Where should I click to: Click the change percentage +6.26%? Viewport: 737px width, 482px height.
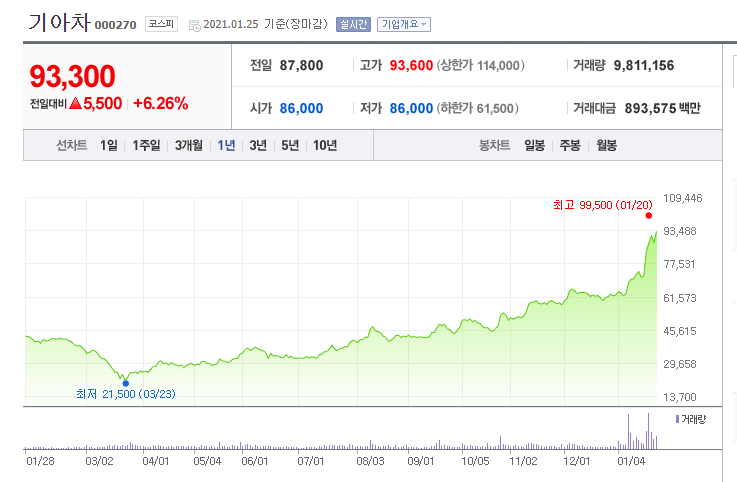161,103
